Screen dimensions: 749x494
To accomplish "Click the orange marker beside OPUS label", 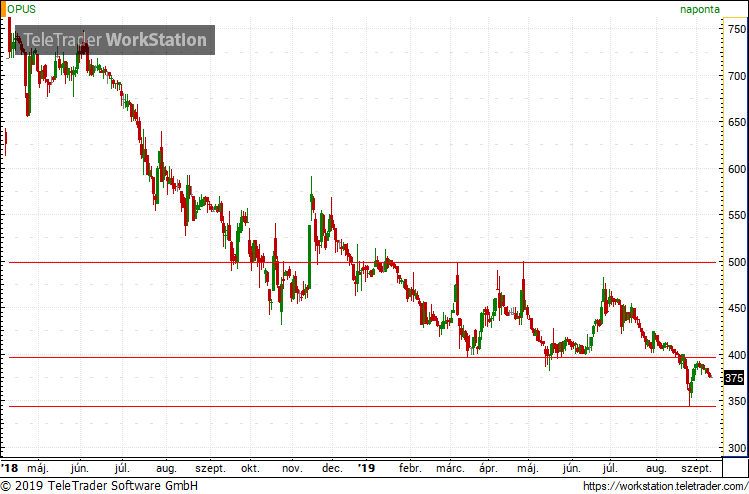I will (3, 9).
